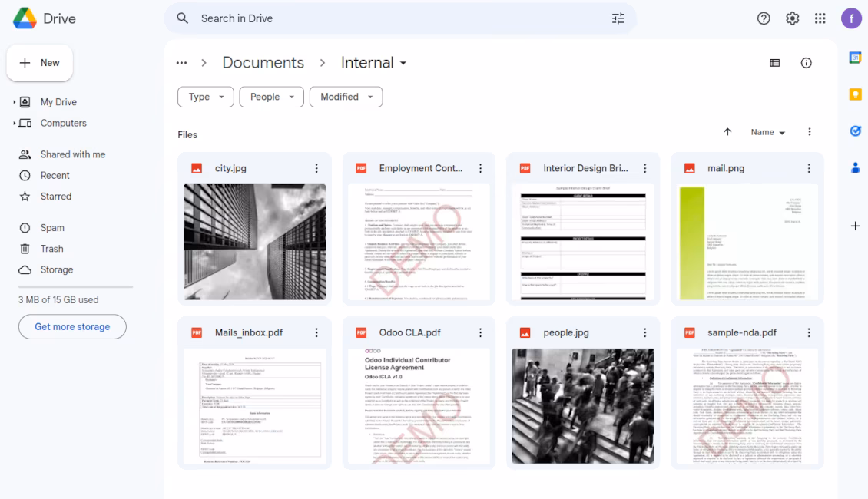Open the account avatar menu

click(x=851, y=18)
